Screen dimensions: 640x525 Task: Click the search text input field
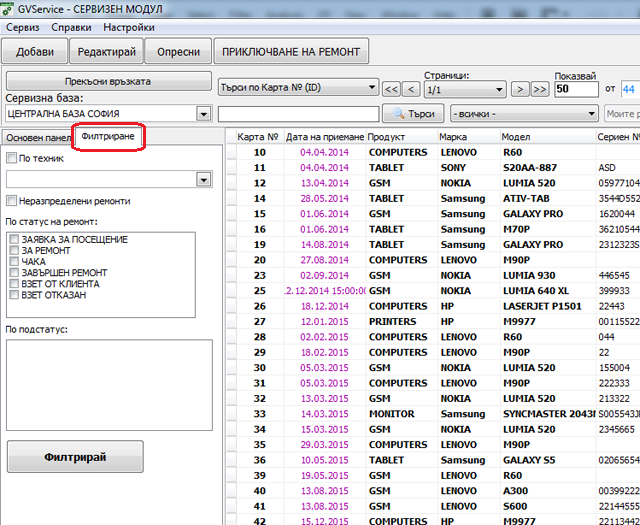click(299, 114)
